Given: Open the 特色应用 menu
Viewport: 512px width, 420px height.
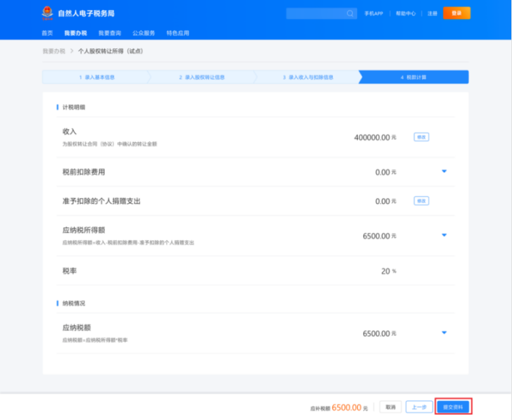Looking at the screenshot, I should [177, 33].
